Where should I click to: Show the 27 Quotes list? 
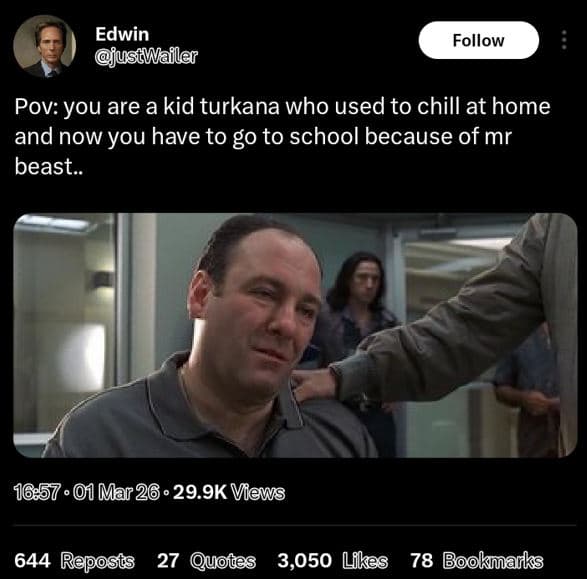pos(206,561)
